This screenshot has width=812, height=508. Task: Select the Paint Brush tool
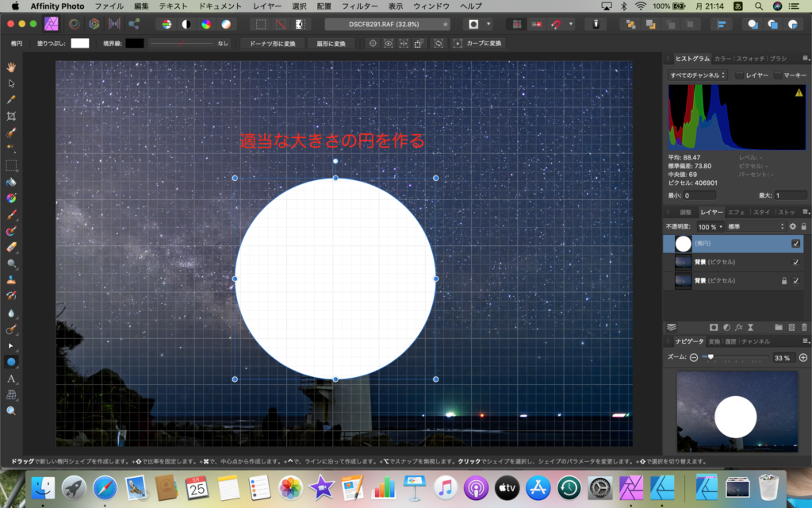(x=11, y=214)
